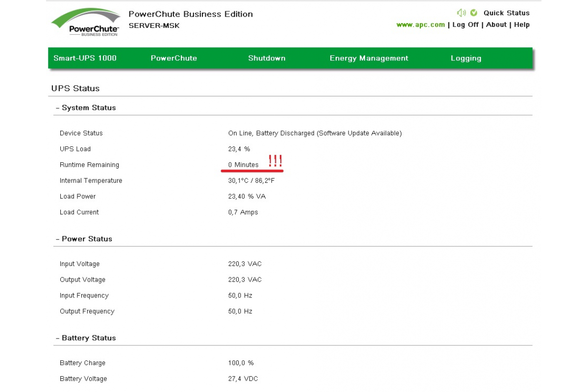Image resolution: width=588 pixels, height=392 pixels.
Task: Click the Output Voltage value 220,3 VAC
Action: click(x=245, y=280)
